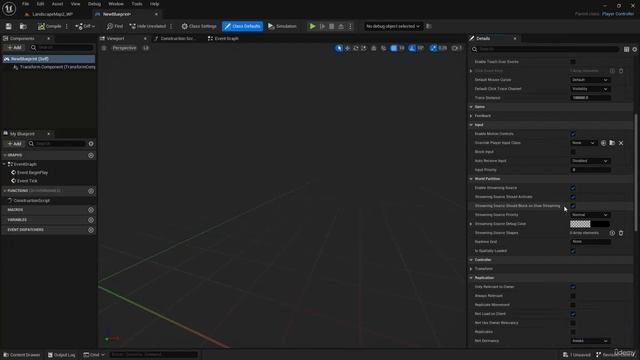
Task: Open My Blueprint settings gear icon
Action: (91, 144)
